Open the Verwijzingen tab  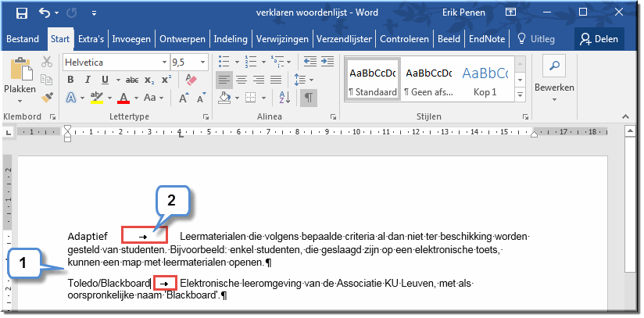tap(282, 39)
